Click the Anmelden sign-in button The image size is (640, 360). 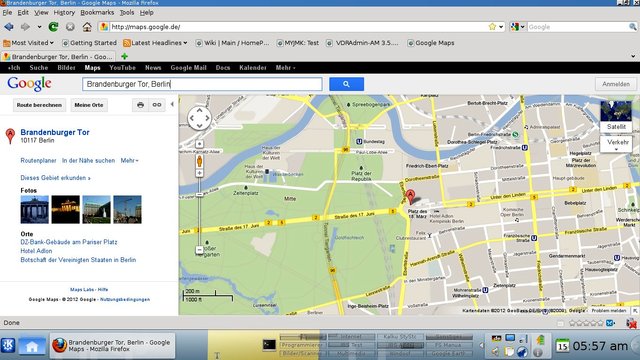pos(616,84)
